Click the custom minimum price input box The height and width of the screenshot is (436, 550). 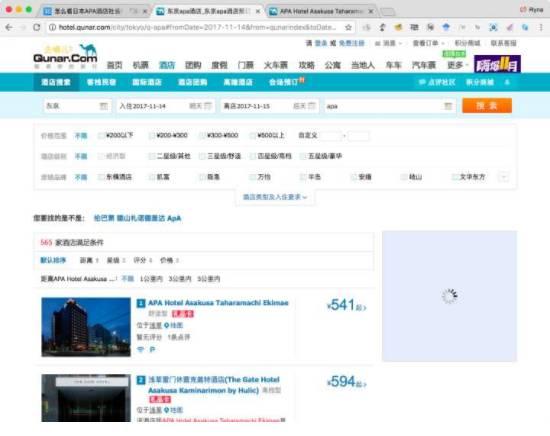(330, 135)
